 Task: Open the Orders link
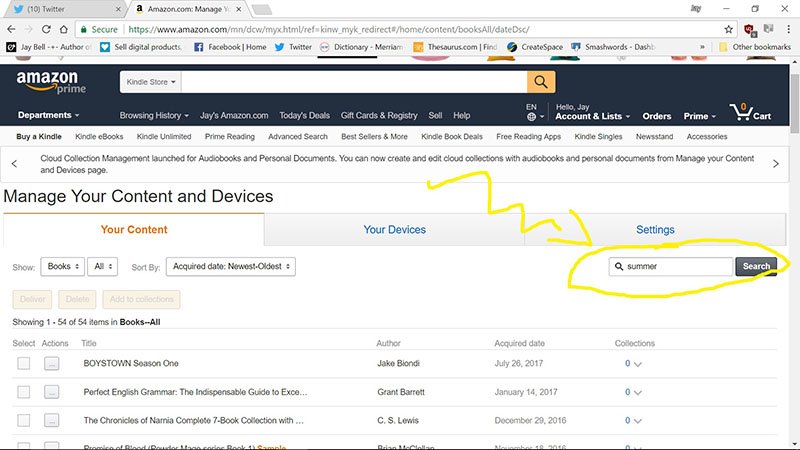point(657,116)
